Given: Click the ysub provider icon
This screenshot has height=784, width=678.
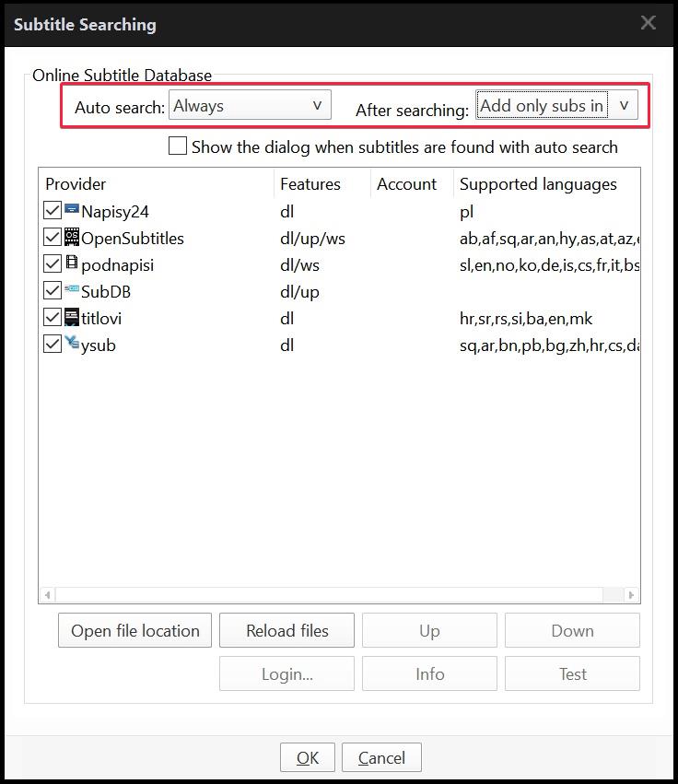Looking at the screenshot, I should pyautogui.click(x=72, y=342).
